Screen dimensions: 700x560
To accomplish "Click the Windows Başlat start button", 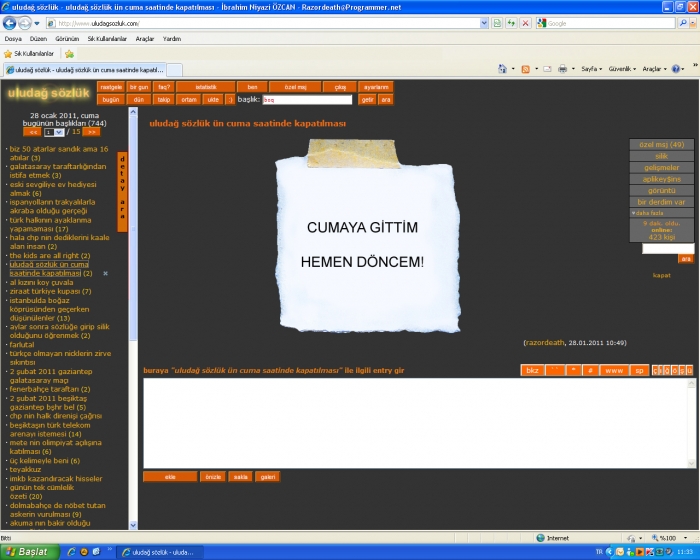I will coord(29,552).
